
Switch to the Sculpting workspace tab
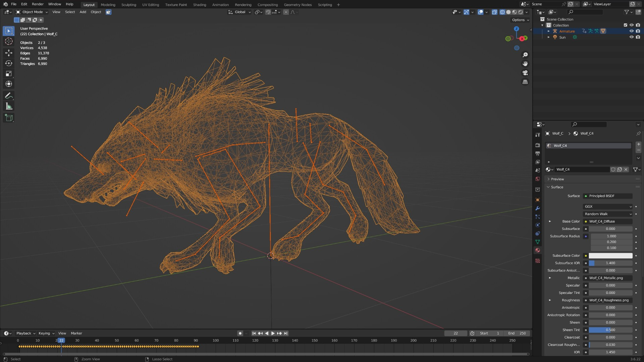click(x=129, y=5)
